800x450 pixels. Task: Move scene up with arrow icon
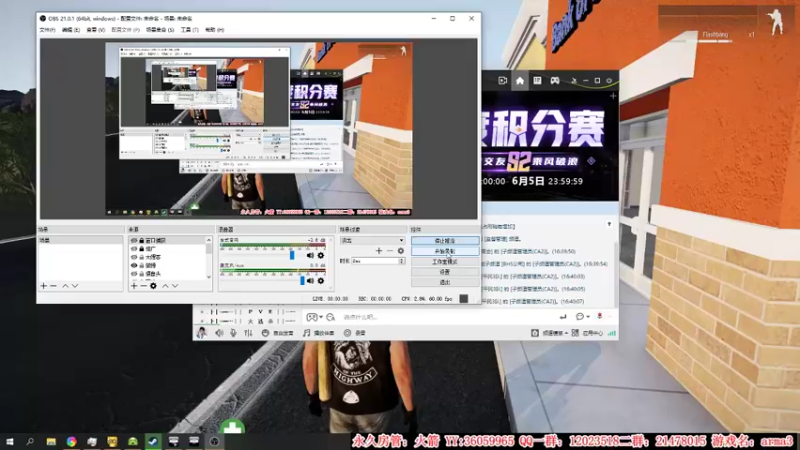[65, 286]
